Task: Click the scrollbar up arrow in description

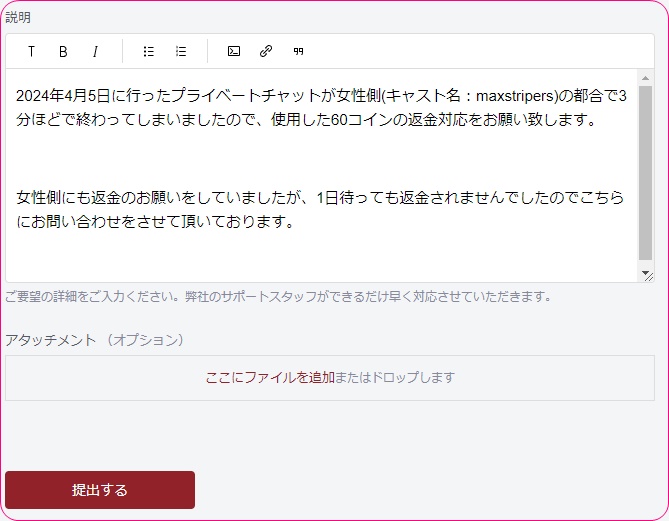Action: click(x=646, y=77)
